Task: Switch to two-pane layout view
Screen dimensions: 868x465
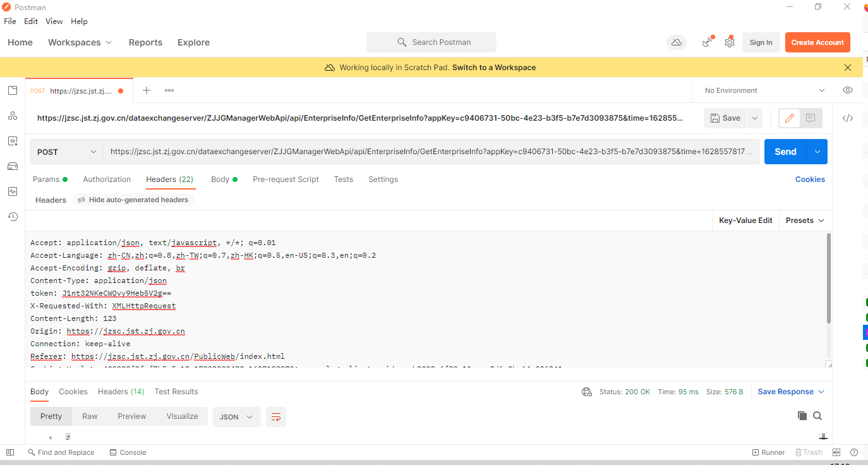Action: [x=836, y=452]
